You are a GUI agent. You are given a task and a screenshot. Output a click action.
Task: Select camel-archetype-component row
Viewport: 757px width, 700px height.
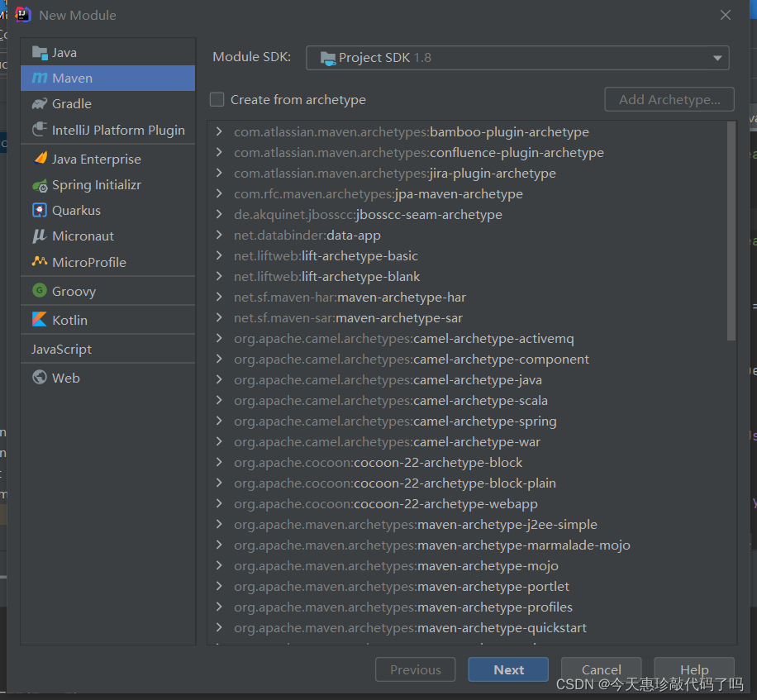[469, 360]
